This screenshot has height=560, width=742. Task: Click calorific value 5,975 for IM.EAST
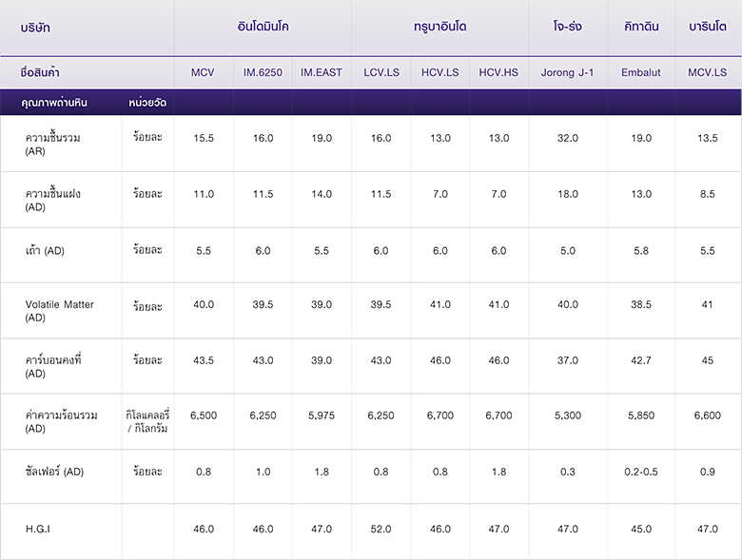[322, 415]
